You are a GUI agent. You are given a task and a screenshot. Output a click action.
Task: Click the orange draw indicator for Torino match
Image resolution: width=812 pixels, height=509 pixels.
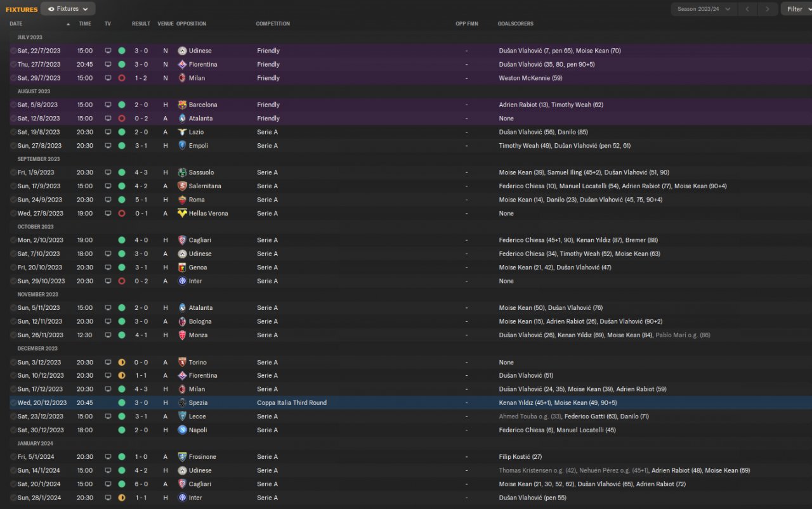click(x=122, y=363)
